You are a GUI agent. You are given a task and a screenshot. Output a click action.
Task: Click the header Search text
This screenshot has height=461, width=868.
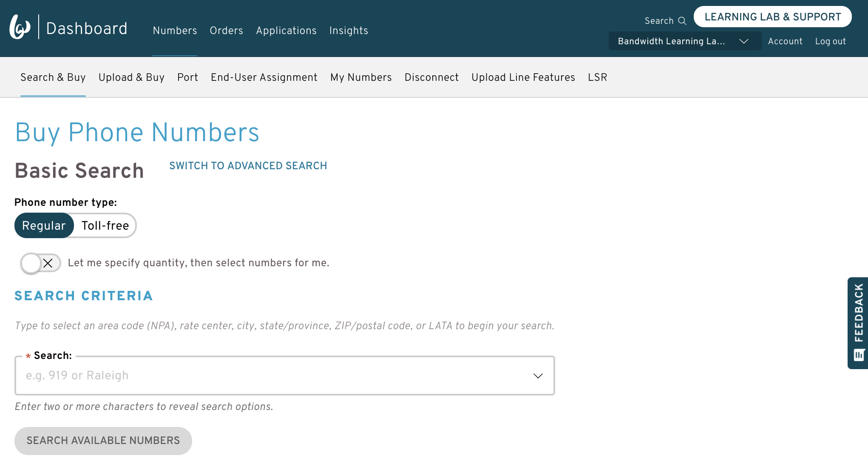pos(659,21)
